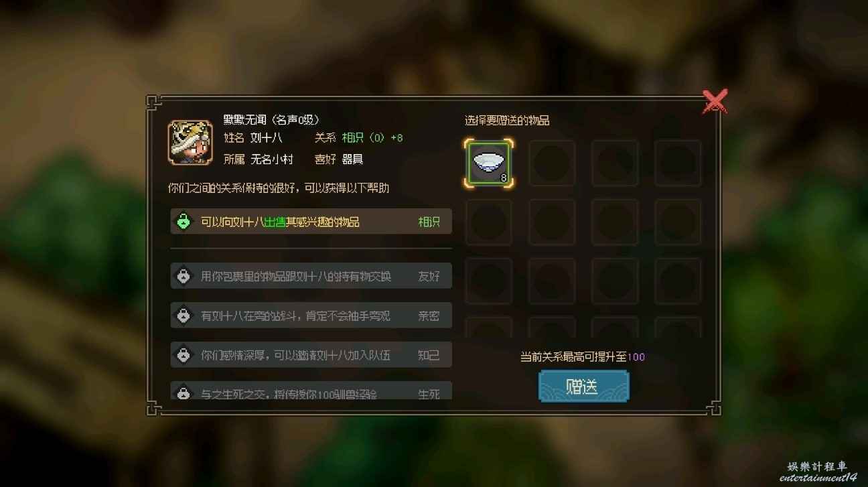Viewport: 868px width, 487px height.
Task: Click the lock icon beside 友好 row
Action: tap(183, 276)
